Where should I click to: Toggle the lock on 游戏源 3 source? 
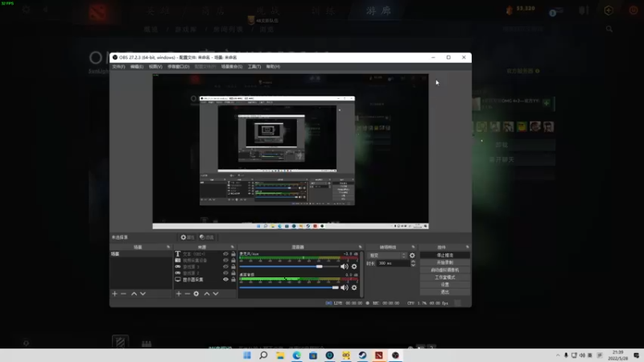233,267
